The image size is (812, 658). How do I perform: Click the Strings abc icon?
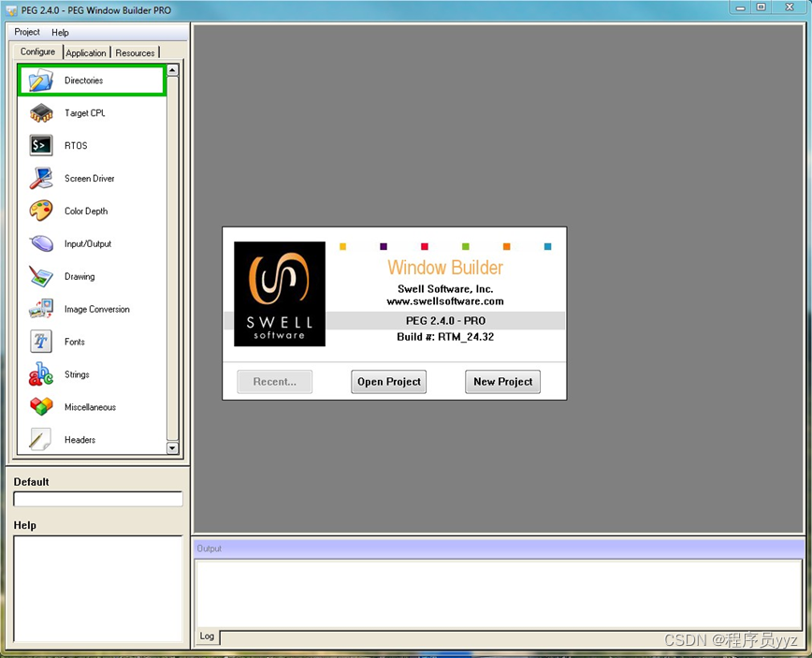[x=41, y=374]
